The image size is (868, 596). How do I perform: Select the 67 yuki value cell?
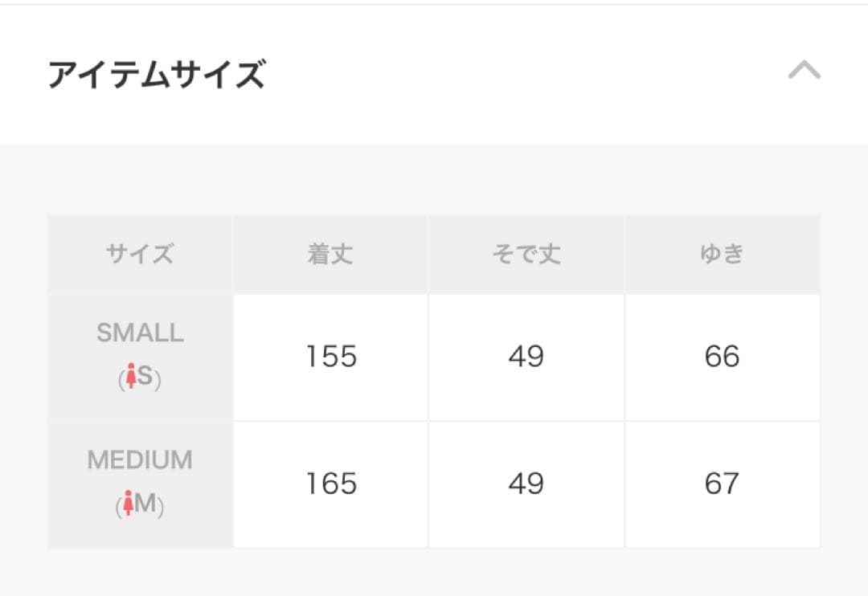(x=722, y=484)
